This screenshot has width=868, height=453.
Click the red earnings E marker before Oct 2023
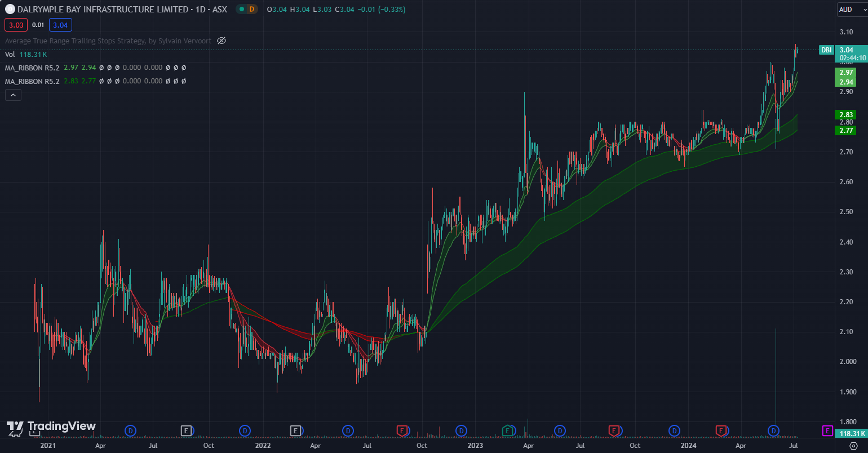(614, 430)
